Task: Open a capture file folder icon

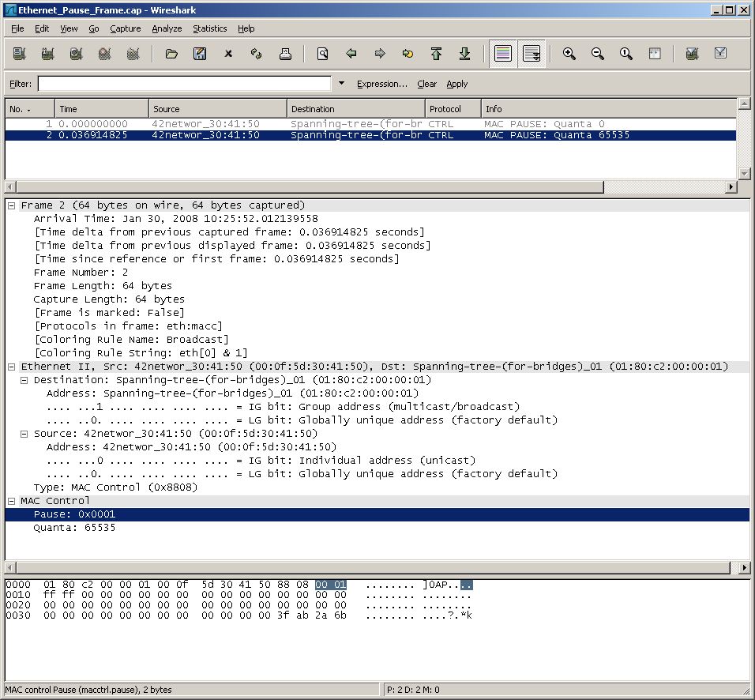Action: click(x=171, y=54)
